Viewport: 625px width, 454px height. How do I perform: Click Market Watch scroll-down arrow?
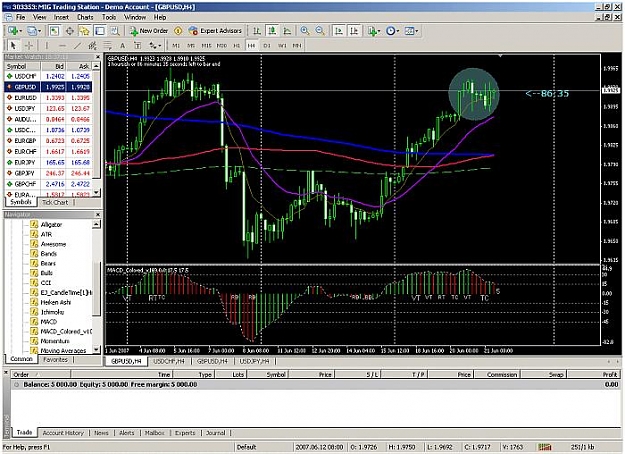pos(96,192)
